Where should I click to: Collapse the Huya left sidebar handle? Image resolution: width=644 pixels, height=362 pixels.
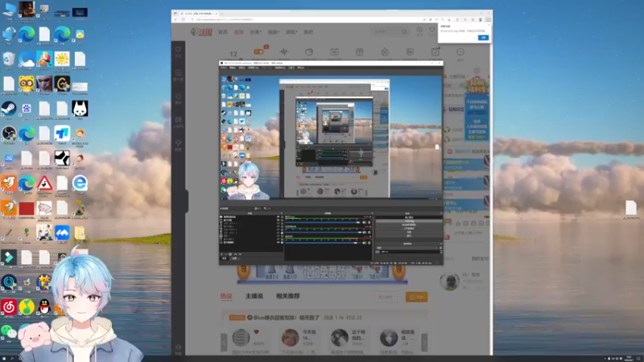point(187,201)
